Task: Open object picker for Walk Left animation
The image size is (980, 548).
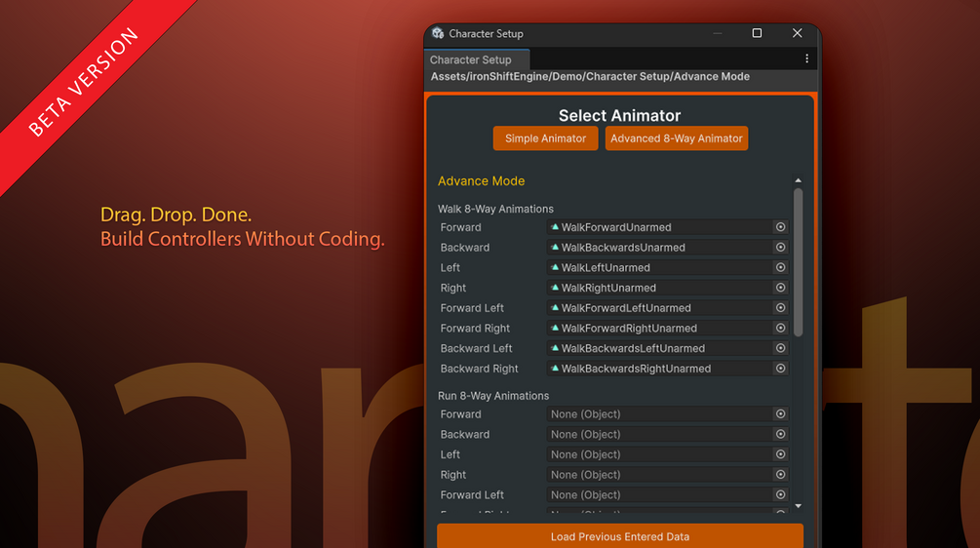Action: pos(780,267)
